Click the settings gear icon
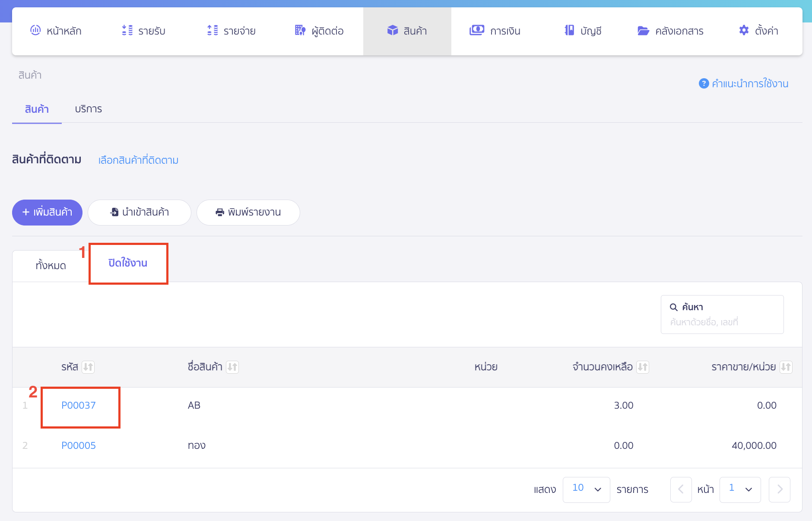This screenshot has width=812, height=521. [x=744, y=30]
